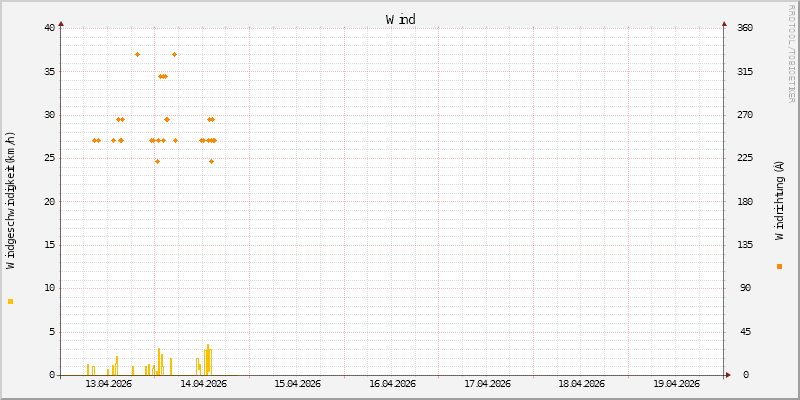Select the Windgeschwindigkeit (km/h) axis label

coord(11,201)
